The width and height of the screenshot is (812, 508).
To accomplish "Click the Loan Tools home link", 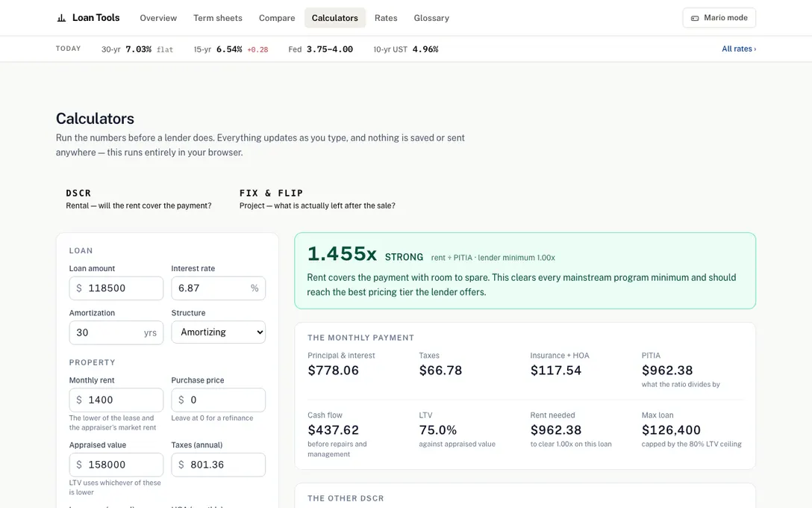I will click(88, 18).
